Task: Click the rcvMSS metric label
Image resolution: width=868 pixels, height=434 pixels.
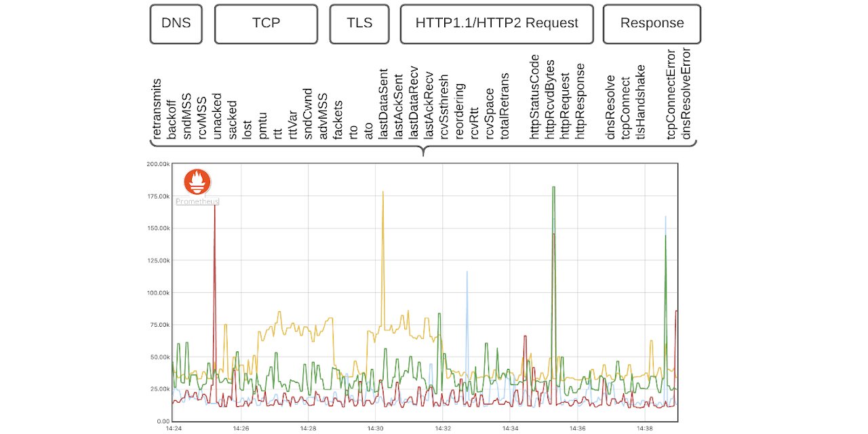Action: (202, 119)
